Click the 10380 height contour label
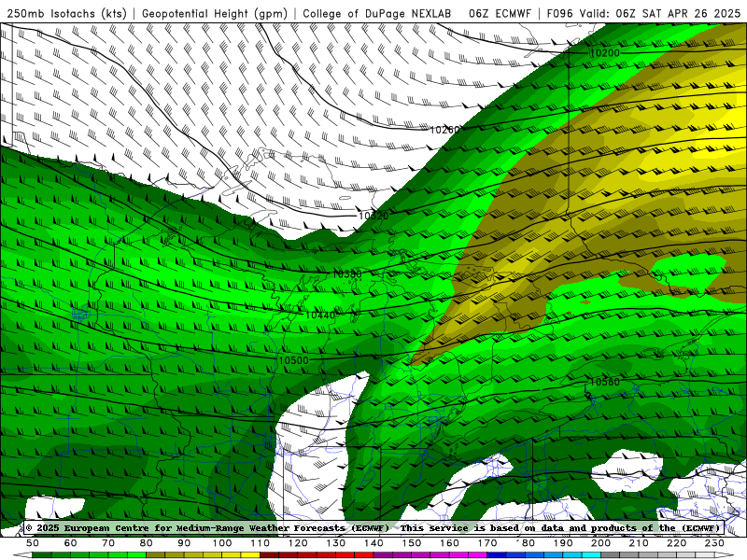Screen dimensions: 747x560 tap(346, 274)
